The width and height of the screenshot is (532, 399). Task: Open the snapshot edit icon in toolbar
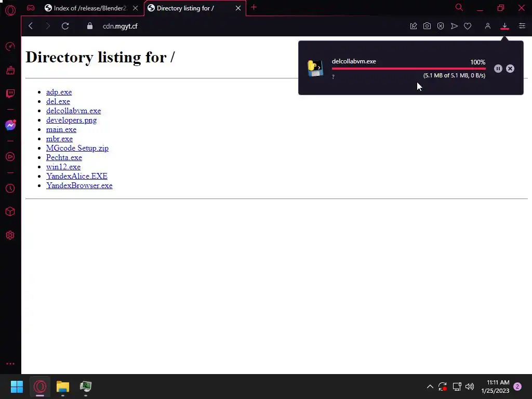413,26
